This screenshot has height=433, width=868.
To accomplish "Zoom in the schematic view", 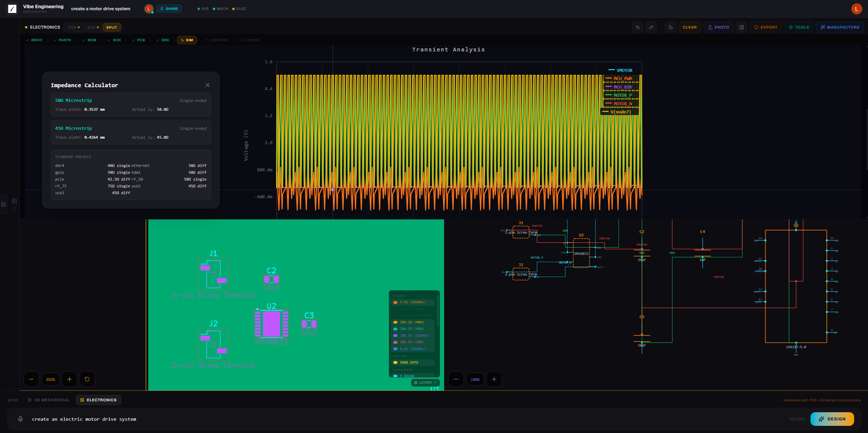I will coord(494,379).
